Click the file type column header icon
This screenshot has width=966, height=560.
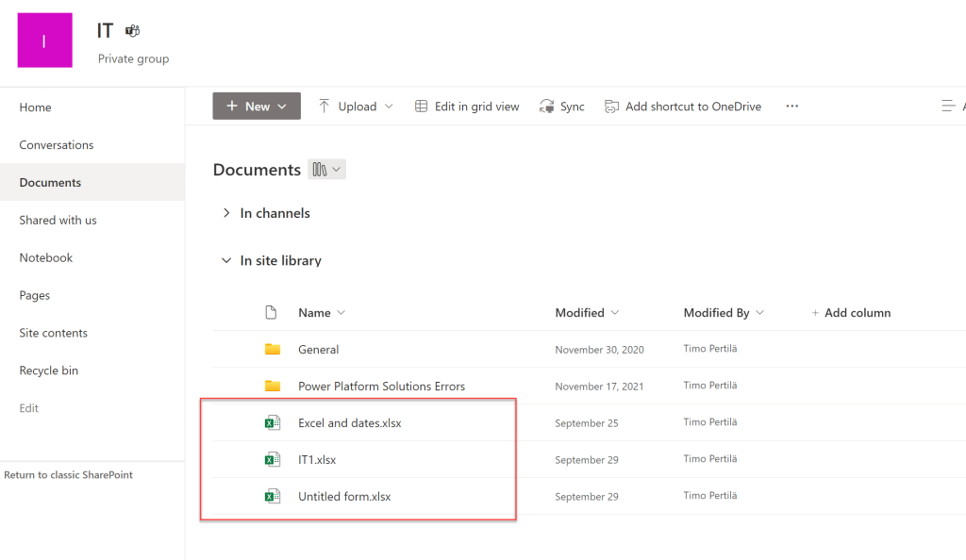(272, 313)
